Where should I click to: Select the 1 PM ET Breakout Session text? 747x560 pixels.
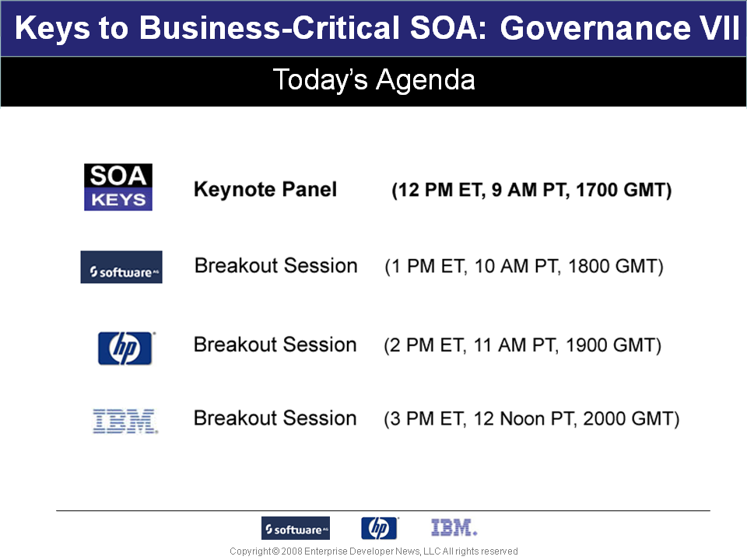(275, 266)
